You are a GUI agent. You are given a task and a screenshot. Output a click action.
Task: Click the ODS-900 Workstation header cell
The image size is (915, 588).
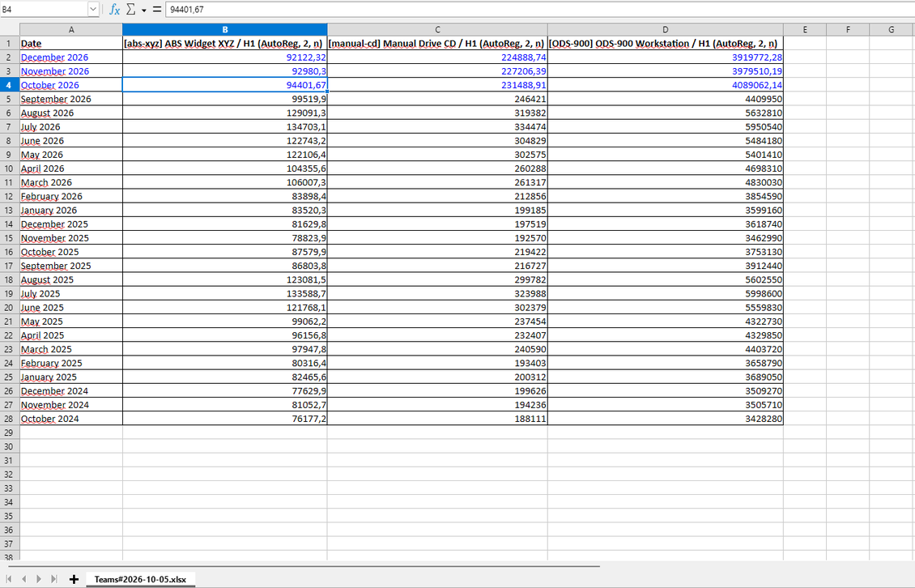click(x=666, y=43)
